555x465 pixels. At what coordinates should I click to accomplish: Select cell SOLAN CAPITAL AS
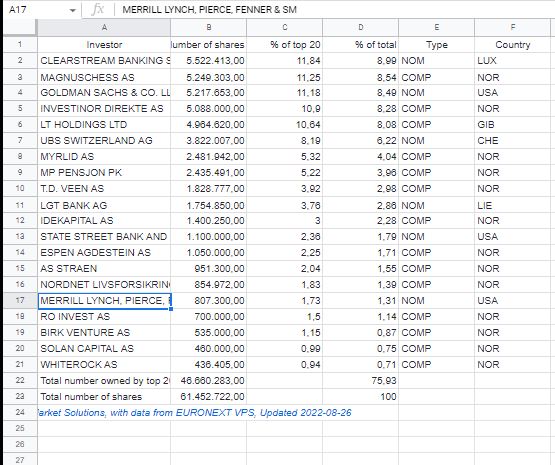click(104, 349)
